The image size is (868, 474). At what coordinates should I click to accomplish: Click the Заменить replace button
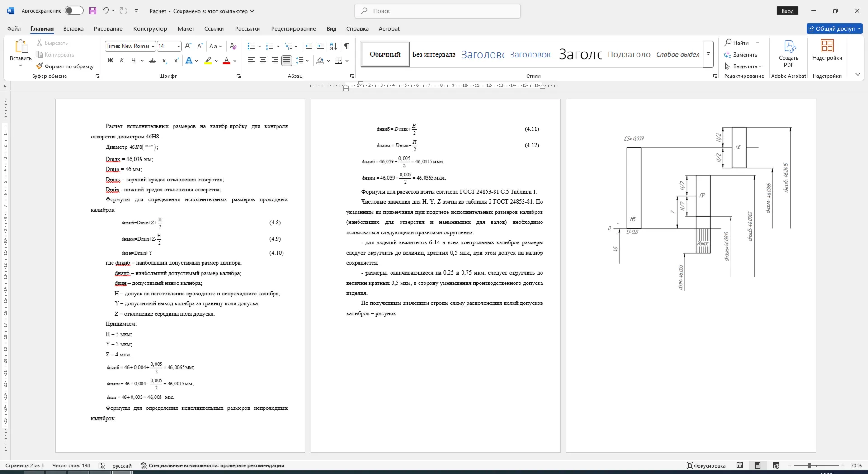741,54
